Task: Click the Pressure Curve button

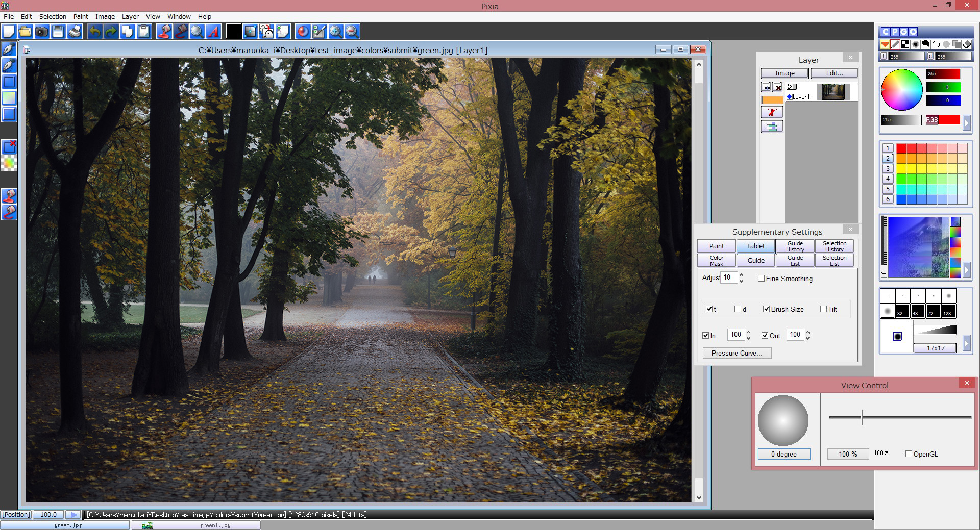Action: click(737, 353)
